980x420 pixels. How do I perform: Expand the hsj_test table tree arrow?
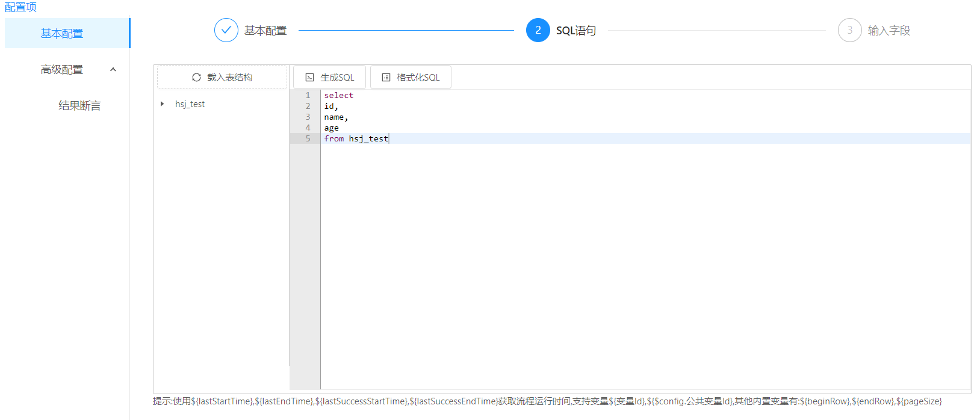(x=162, y=104)
